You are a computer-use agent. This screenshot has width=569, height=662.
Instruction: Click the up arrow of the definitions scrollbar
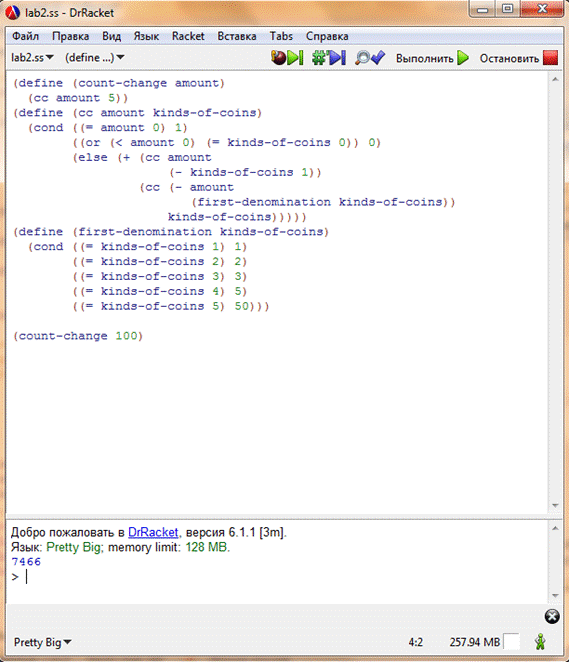555,79
